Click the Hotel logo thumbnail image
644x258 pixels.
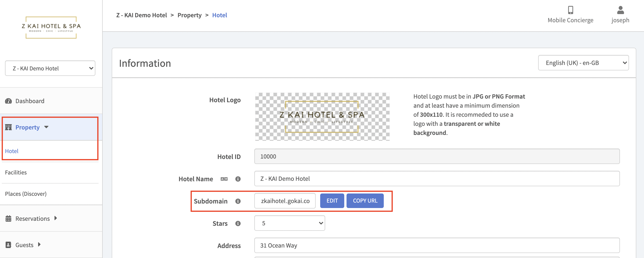click(x=322, y=117)
